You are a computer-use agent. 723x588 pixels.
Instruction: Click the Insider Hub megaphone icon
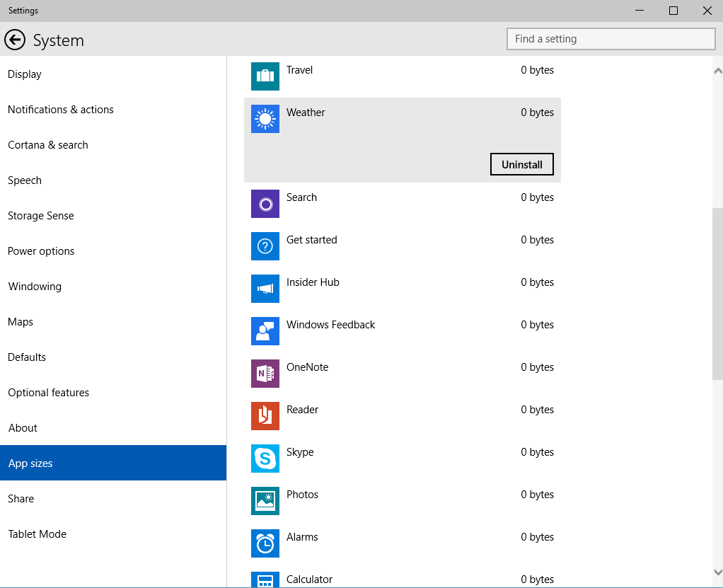tap(265, 289)
